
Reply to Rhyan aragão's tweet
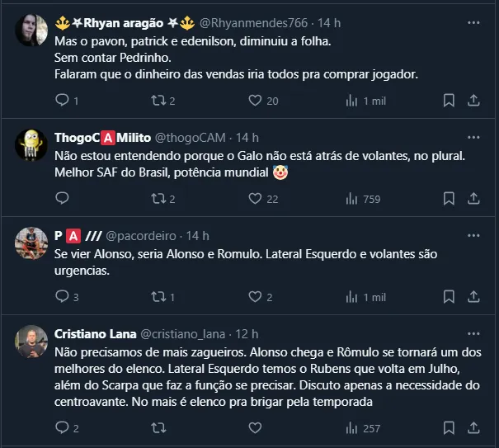[63, 100]
